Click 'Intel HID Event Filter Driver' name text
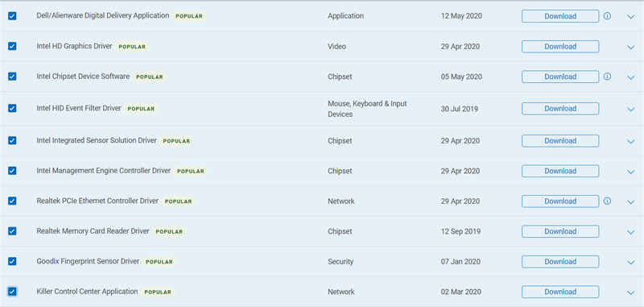This screenshot has width=644, height=307. coord(79,108)
